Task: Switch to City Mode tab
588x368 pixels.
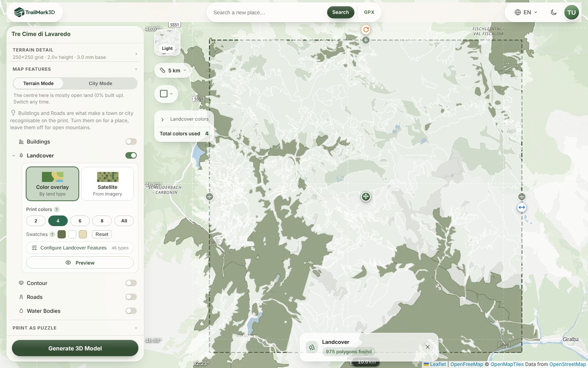Action: [100, 83]
